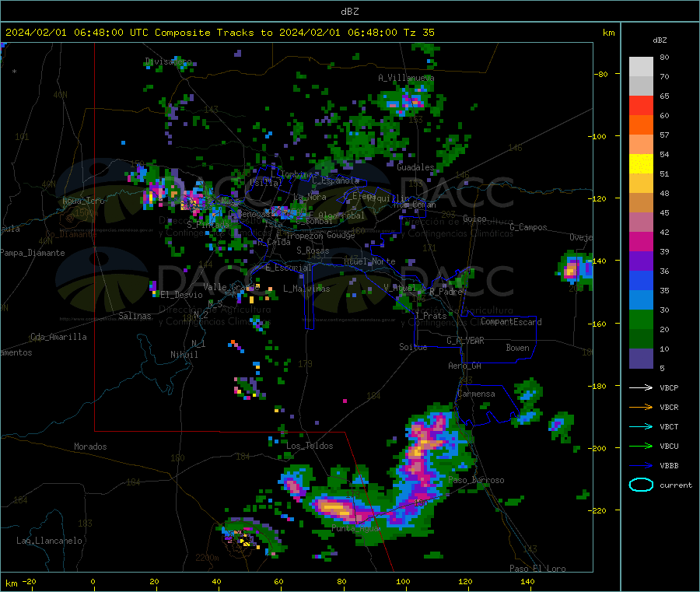Click the 'Soitue' map label
Viewport: 700px width, 592px height.
point(413,347)
